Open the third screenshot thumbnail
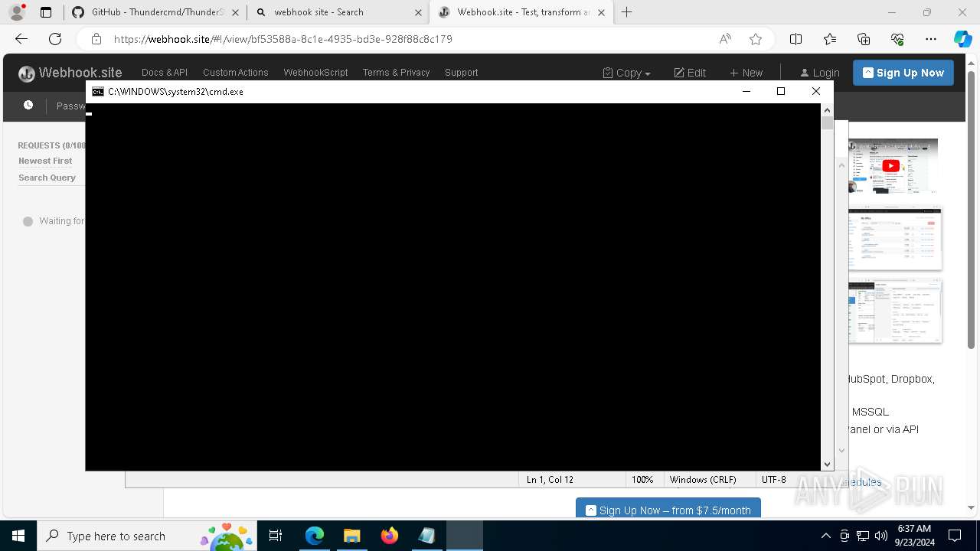Image resolution: width=980 pixels, height=551 pixels. pyautogui.click(x=895, y=311)
